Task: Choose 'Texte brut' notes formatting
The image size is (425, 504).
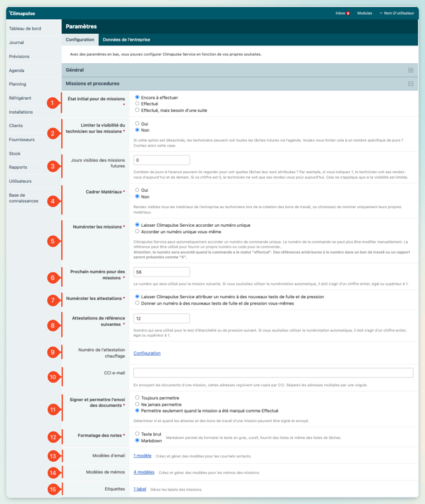Action: [137, 434]
